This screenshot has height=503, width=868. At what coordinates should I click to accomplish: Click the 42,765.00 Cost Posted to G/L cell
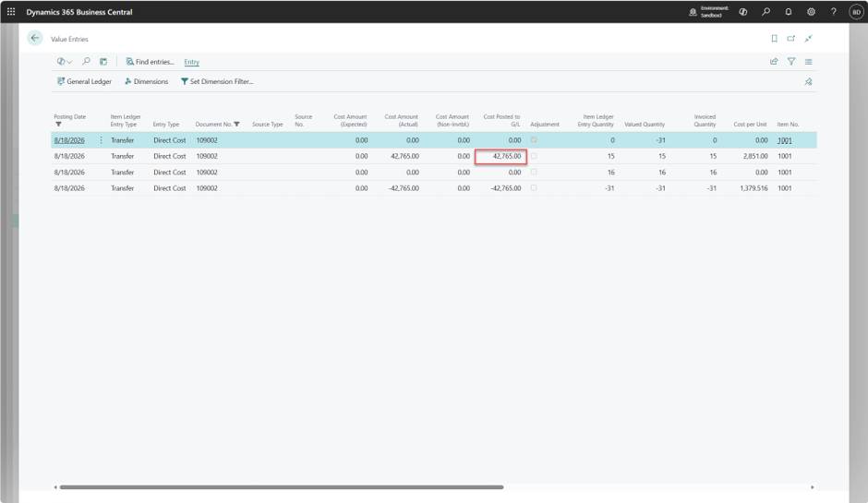pyautogui.click(x=500, y=157)
